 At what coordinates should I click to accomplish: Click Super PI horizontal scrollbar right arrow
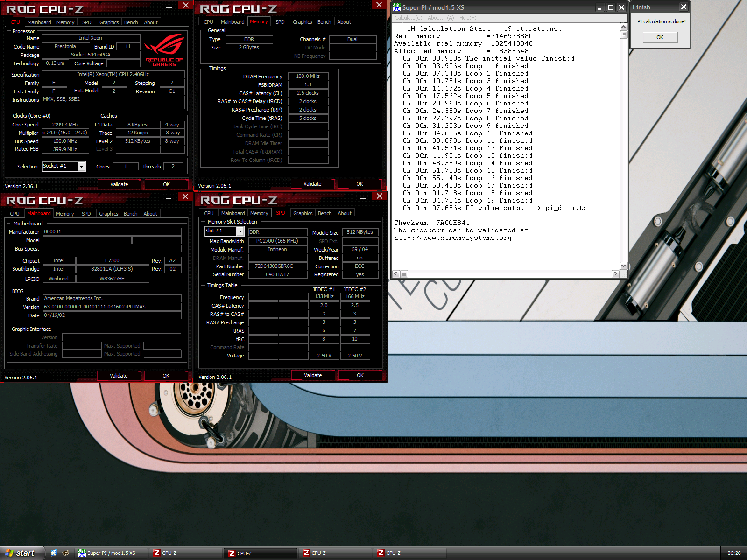click(x=615, y=274)
